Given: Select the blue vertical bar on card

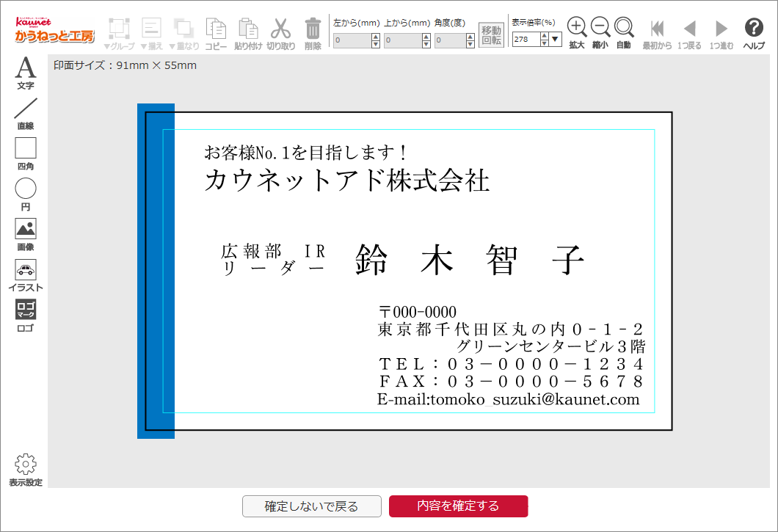Looking at the screenshot, I should [156, 271].
